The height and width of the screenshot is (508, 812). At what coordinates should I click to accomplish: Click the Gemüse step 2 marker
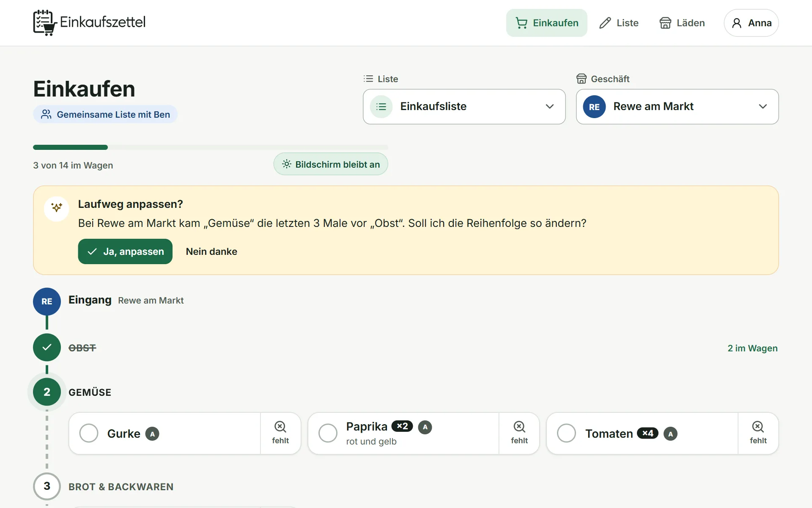[x=47, y=392]
